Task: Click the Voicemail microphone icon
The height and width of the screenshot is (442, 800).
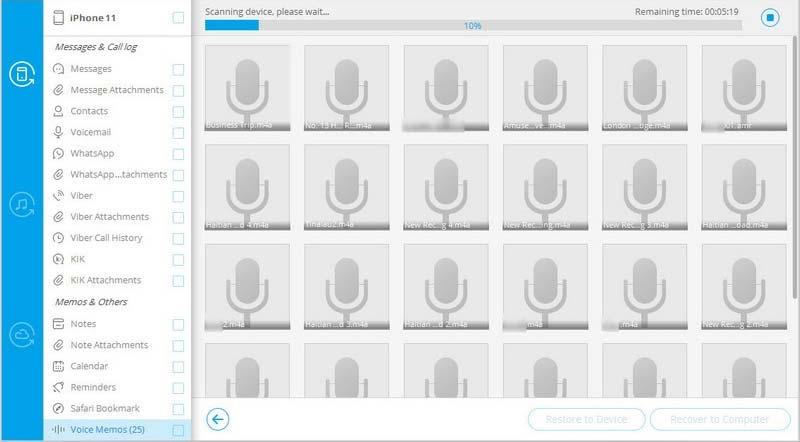Action: (59, 132)
